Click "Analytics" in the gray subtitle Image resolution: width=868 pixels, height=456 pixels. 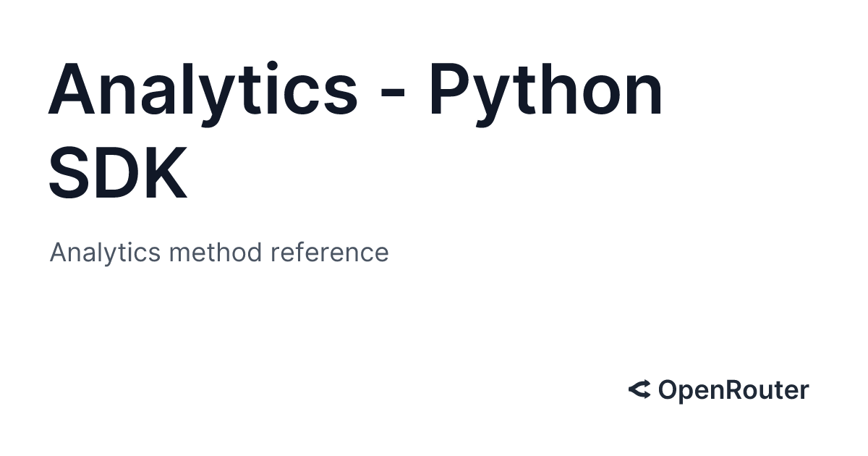tap(105, 253)
